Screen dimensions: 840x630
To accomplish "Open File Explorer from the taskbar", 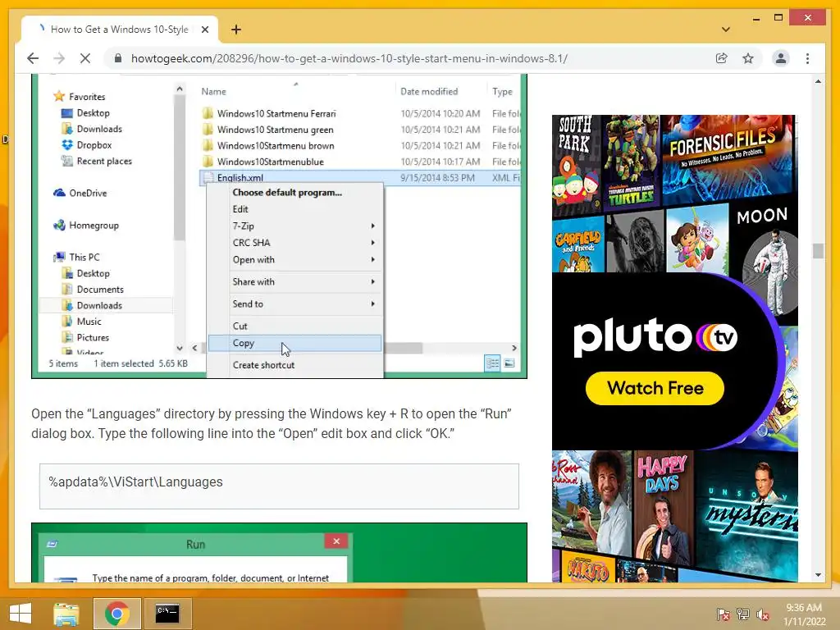I will coord(66,614).
